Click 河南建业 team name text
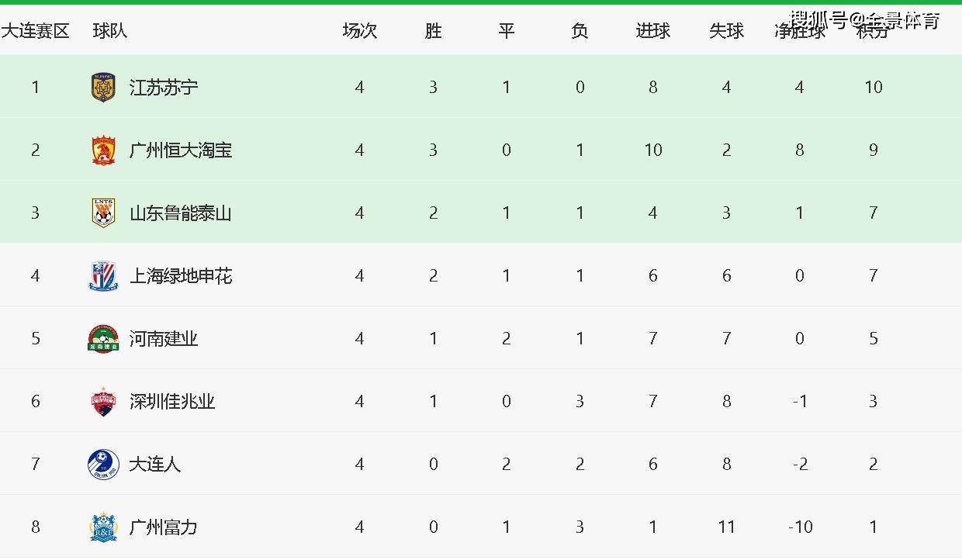The height and width of the screenshot is (560, 962). [x=164, y=339]
